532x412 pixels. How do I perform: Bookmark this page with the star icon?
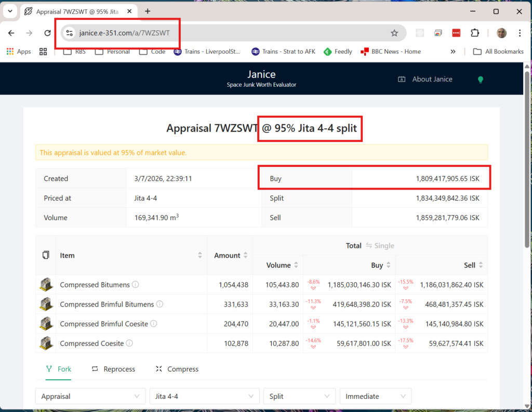point(394,33)
